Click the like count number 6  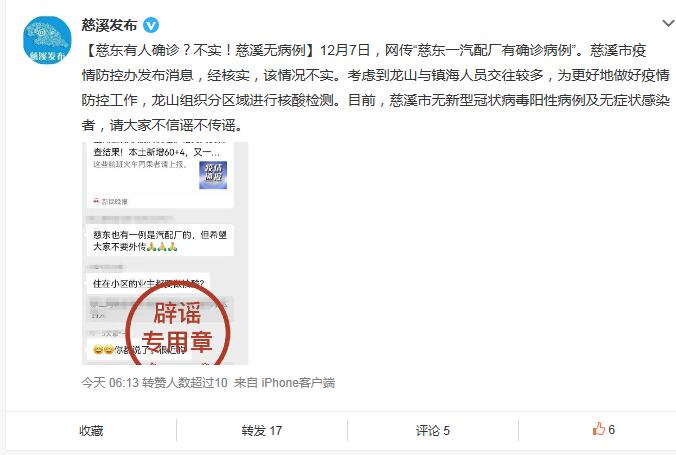point(611,430)
